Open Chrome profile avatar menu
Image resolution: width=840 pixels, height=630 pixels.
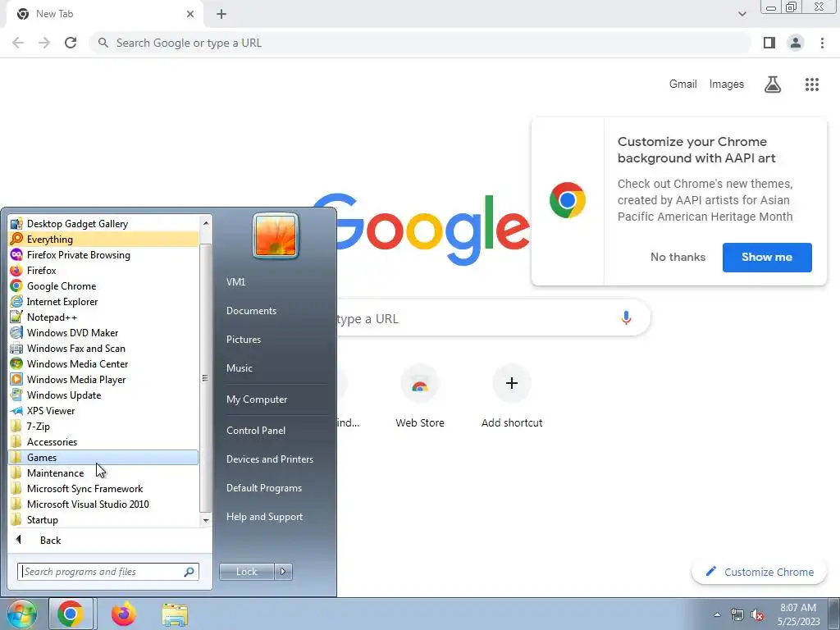coord(796,43)
